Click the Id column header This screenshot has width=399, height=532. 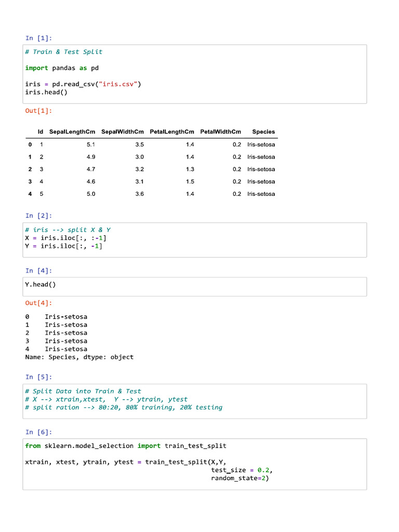pos(41,132)
